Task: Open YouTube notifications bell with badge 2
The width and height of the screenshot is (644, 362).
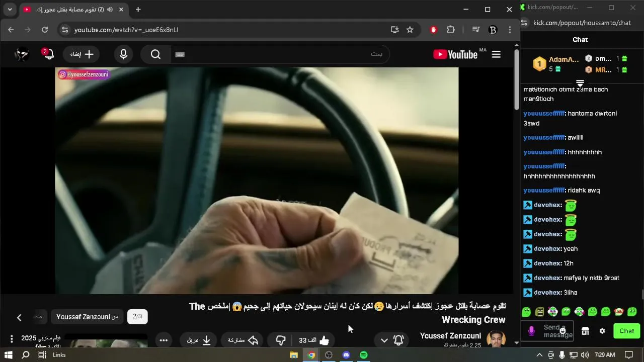Action: (x=48, y=54)
